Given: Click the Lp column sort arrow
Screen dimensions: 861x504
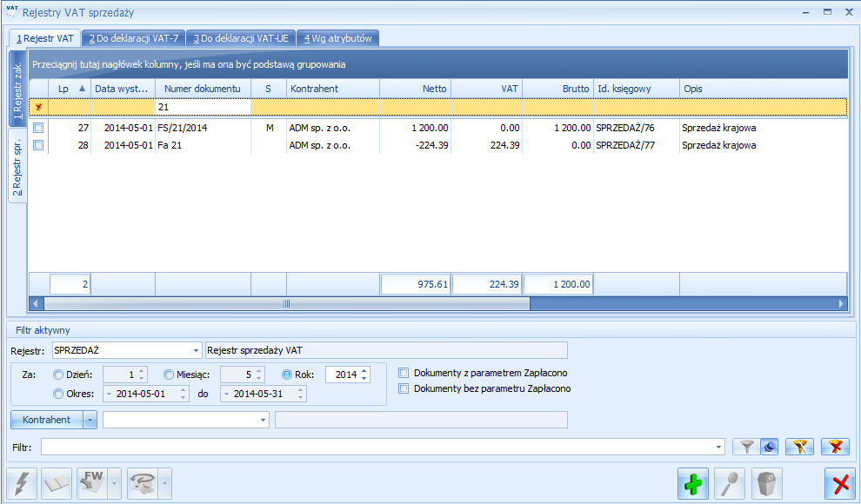Looking at the screenshot, I should pyautogui.click(x=82, y=89).
